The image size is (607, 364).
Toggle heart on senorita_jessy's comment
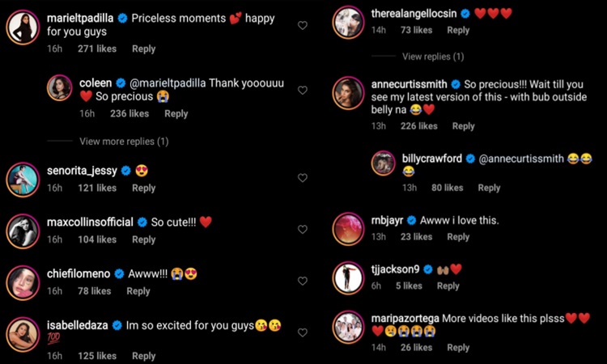pyautogui.click(x=303, y=178)
